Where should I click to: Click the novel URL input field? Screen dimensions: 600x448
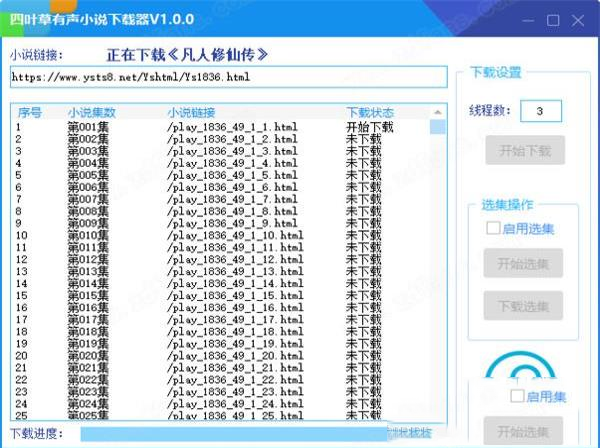228,77
